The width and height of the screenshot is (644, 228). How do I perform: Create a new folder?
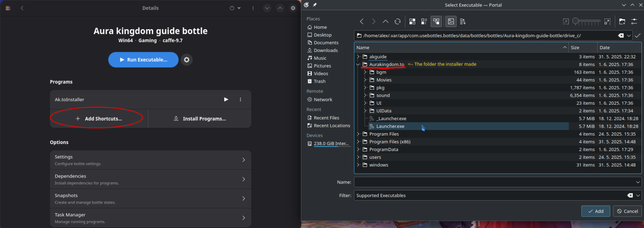pos(622,22)
